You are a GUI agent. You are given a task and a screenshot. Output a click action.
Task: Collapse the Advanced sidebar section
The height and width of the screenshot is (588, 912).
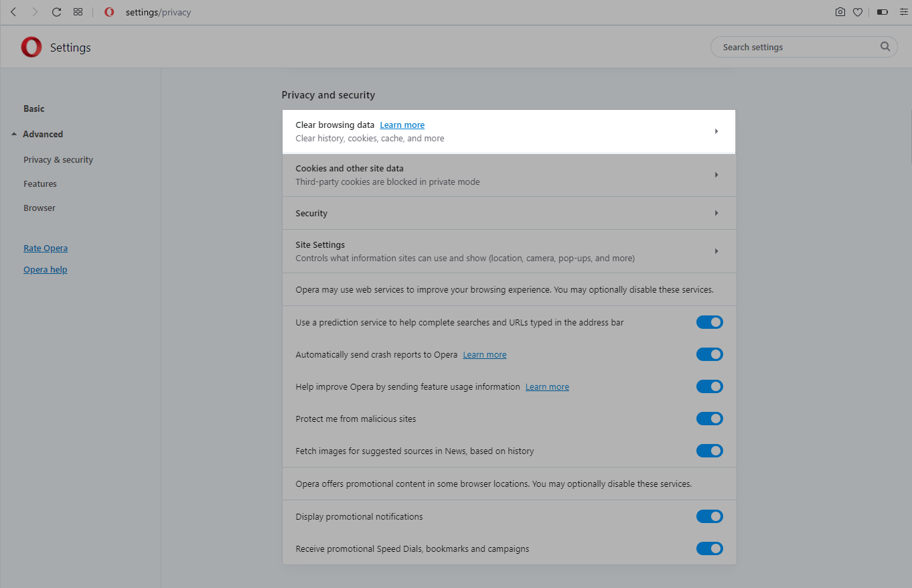tap(42, 134)
